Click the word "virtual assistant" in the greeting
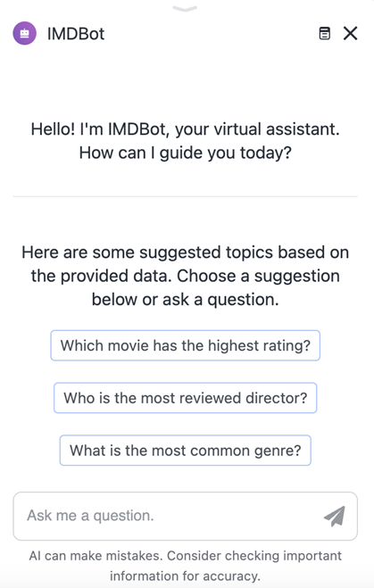 pos(277,129)
